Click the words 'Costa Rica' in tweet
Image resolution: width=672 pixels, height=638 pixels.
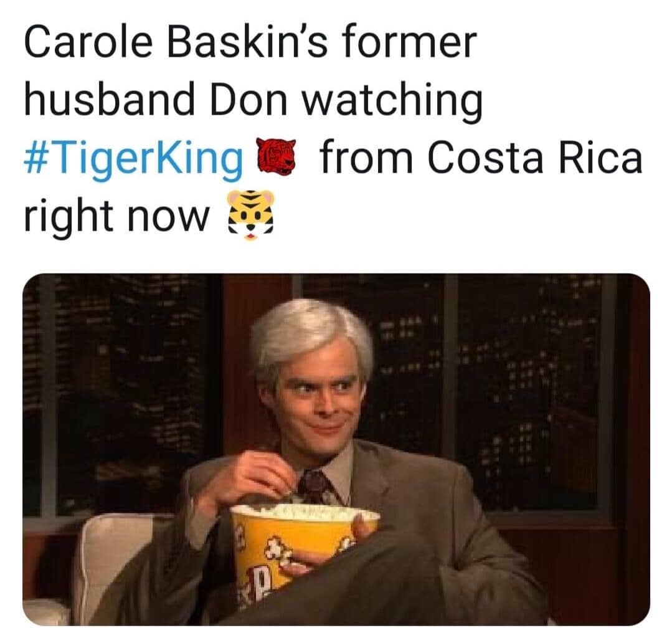535,158
